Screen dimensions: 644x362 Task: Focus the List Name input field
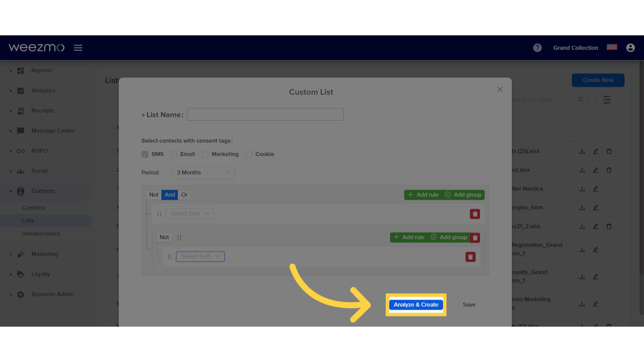tap(265, 114)
